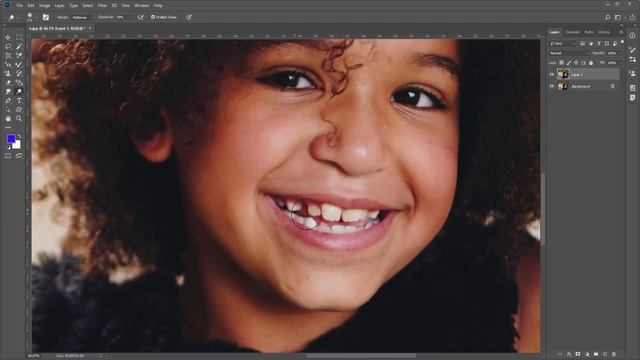The image size is (640, 360).
Task: Click the share icon at top right
Action: 632,17
